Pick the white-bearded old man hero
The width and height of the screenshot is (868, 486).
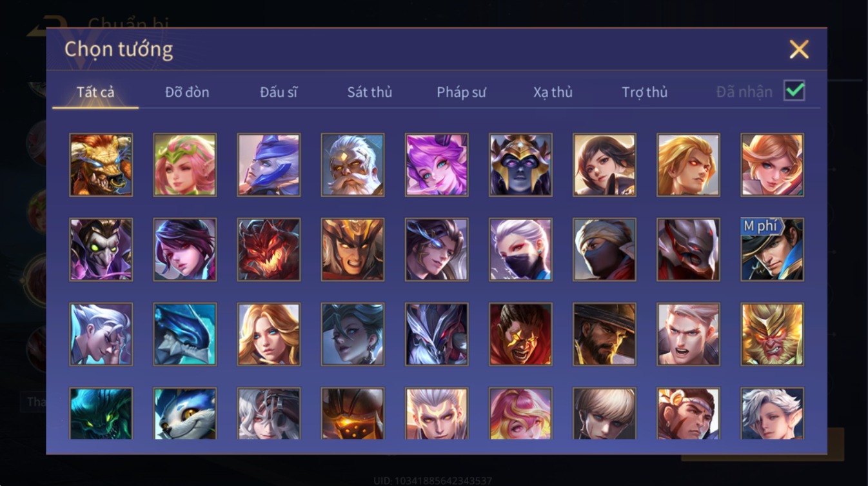pyautogui.click(x=353, y=165)
